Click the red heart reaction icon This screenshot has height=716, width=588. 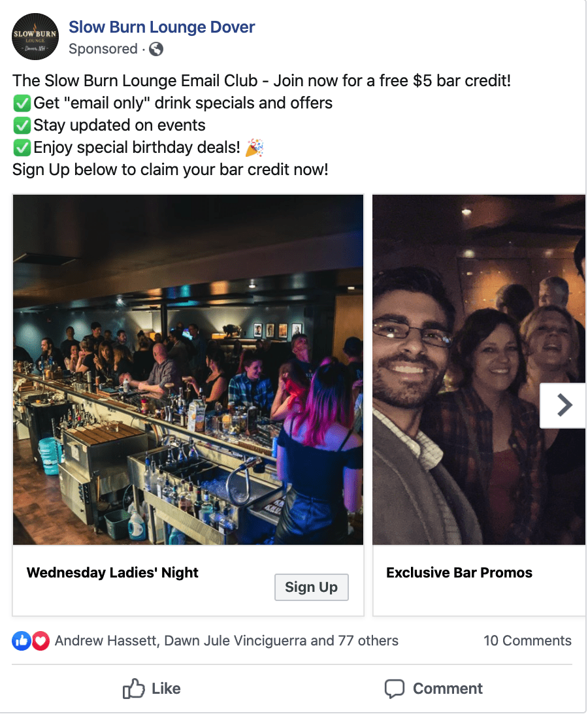pyautogui.click(x=41, y=641)
